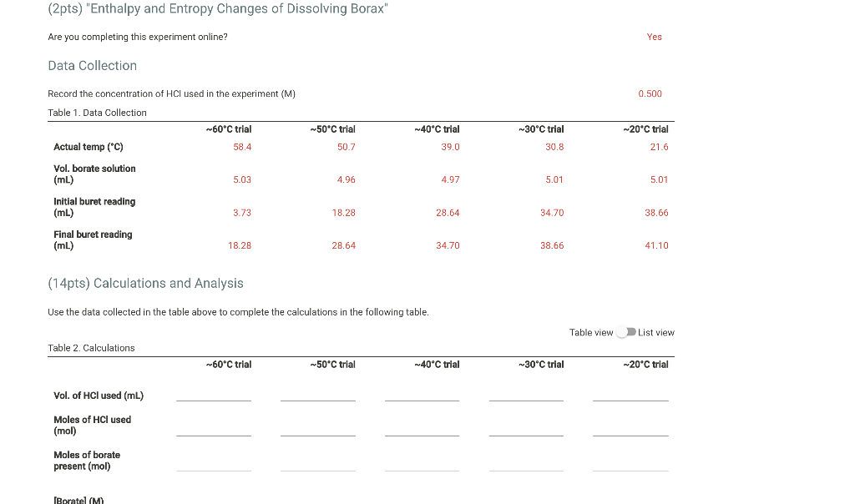855x504 pixels.
Task: Click the buret reading 28.64 for ~50°C
Action: 344,245
